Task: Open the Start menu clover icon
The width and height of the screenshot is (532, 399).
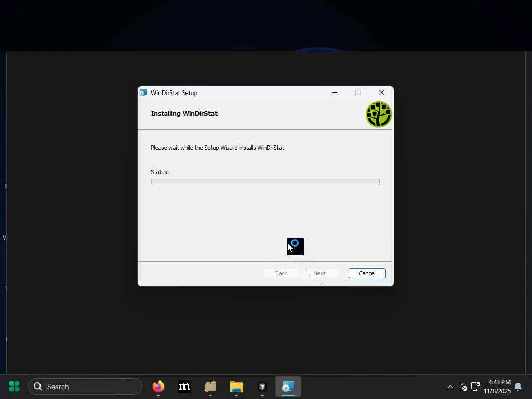Action: click(x=14, y=386)
